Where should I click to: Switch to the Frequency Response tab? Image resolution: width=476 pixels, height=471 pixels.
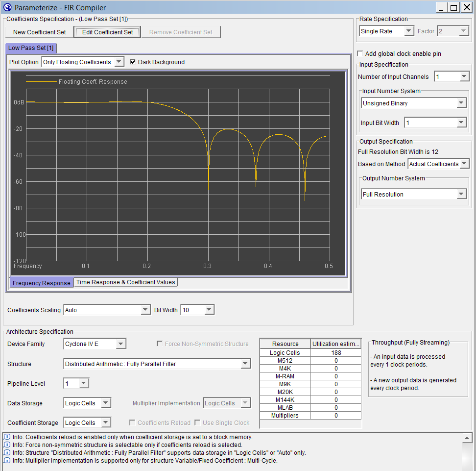pos(41,283)
